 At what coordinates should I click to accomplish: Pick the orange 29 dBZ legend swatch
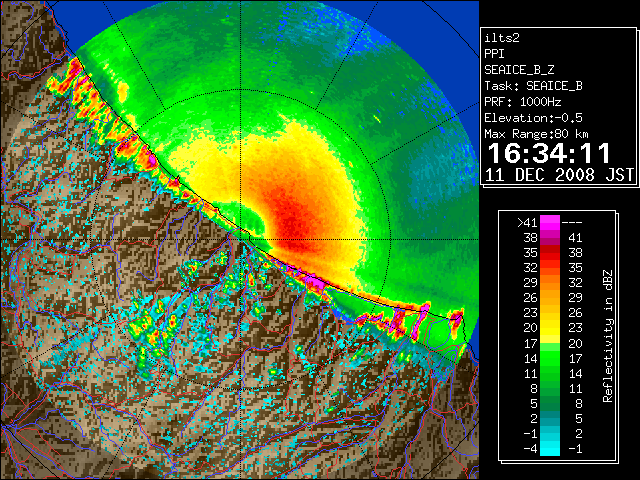pos(550,283)
